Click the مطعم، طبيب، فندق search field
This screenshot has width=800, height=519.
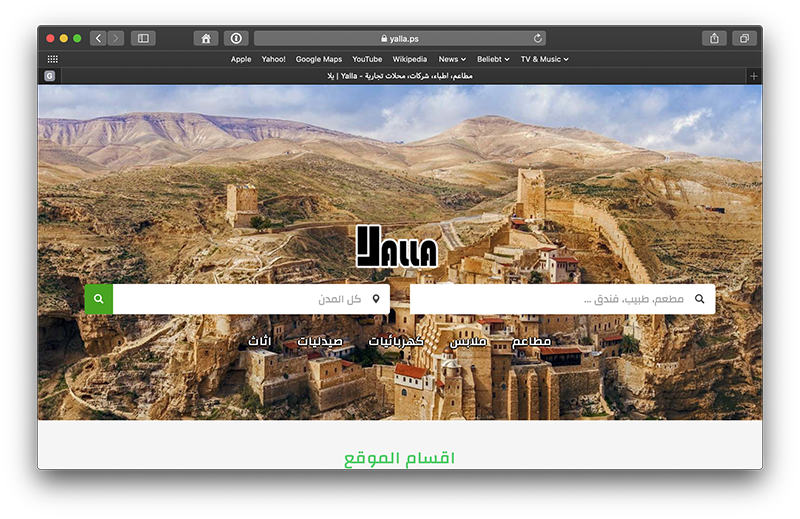[563, 299]
